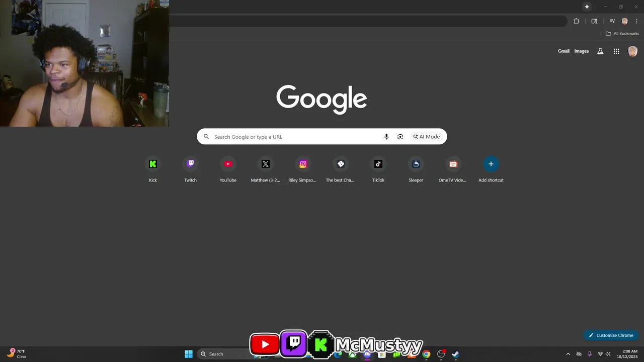This screenshot has width=644, height=362.
Task: Switch the search box to AI Mode
Action: (427, 137)
